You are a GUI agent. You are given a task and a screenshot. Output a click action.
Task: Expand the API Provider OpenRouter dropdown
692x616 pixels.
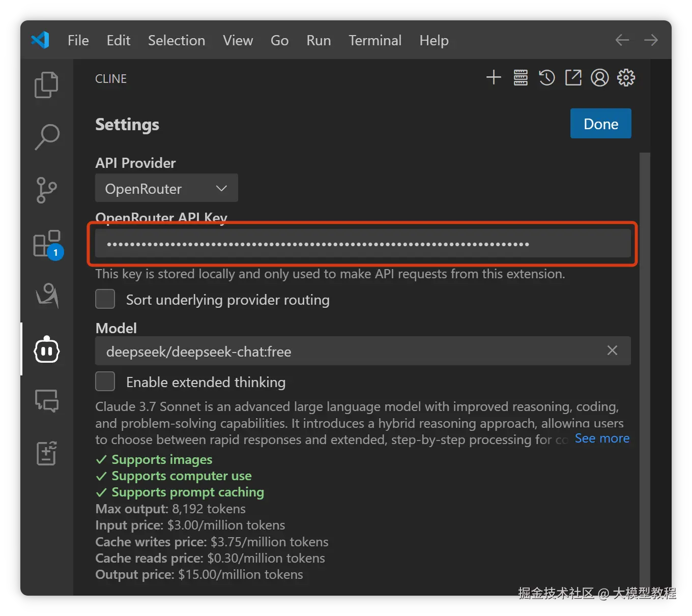click(166, 188)
